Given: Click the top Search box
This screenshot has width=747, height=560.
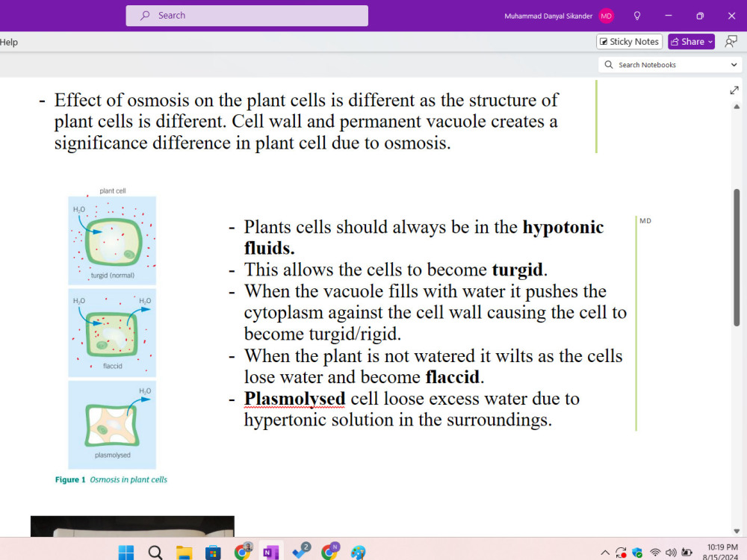Looking at the screenshot, I should [x=247, y=16].
